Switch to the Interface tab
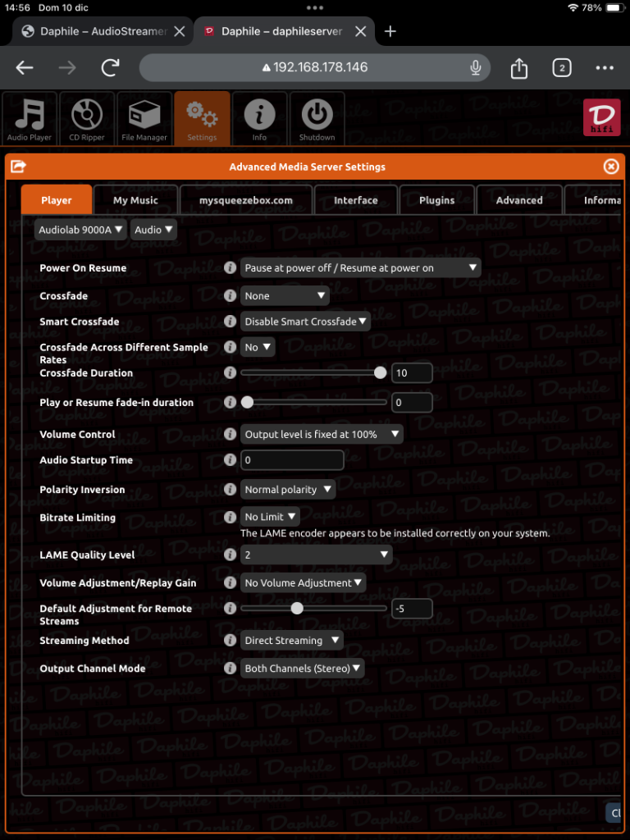The image size is (630, 840). click(356, 200)
